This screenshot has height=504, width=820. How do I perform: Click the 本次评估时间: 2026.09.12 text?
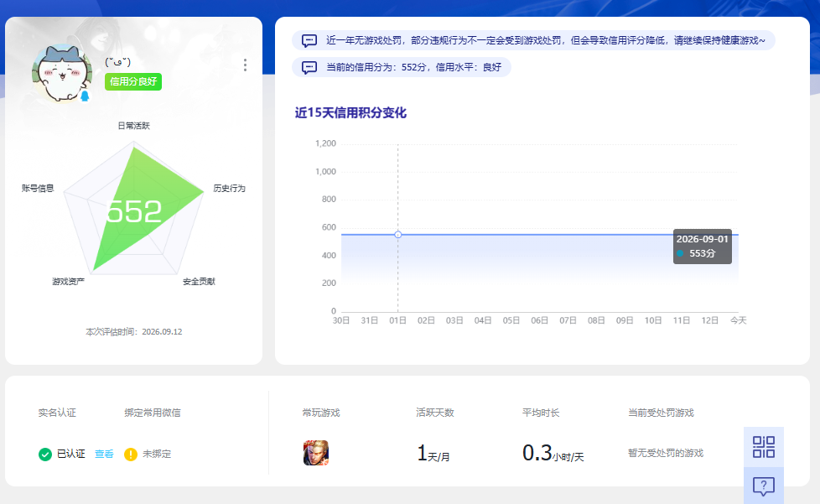[x=134, y=331]
